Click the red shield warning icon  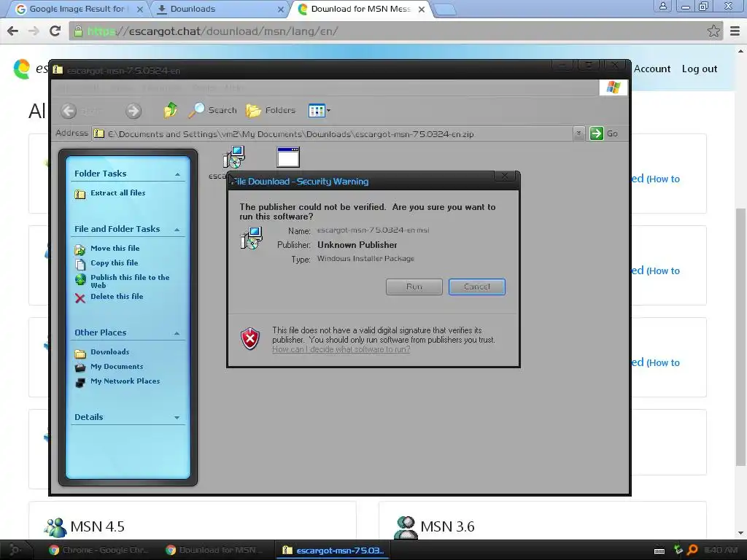[250, 338]
